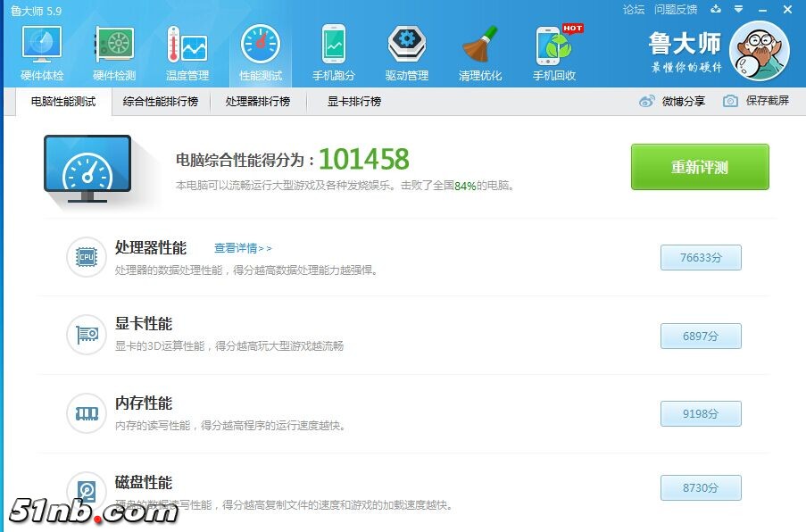Click the memory icon beside 内存性能
The image size is (806, 532).
(x=87, y=412)
